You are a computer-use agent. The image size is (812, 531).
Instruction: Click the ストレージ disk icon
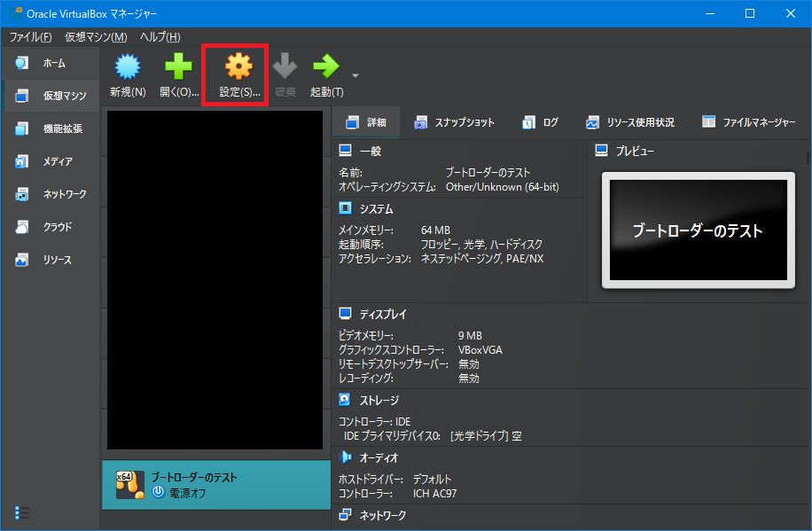pyautogui.click(x=345, y=400)
